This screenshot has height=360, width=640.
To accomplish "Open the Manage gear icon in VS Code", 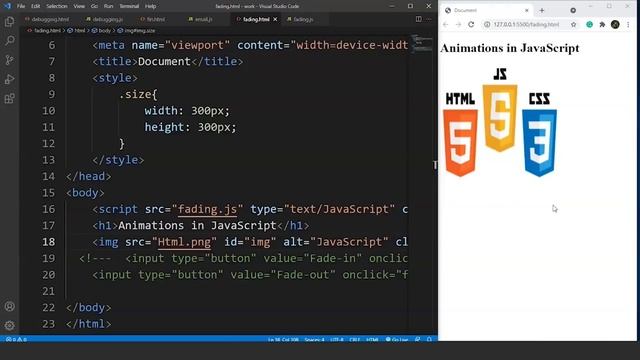I will [9, 325].
